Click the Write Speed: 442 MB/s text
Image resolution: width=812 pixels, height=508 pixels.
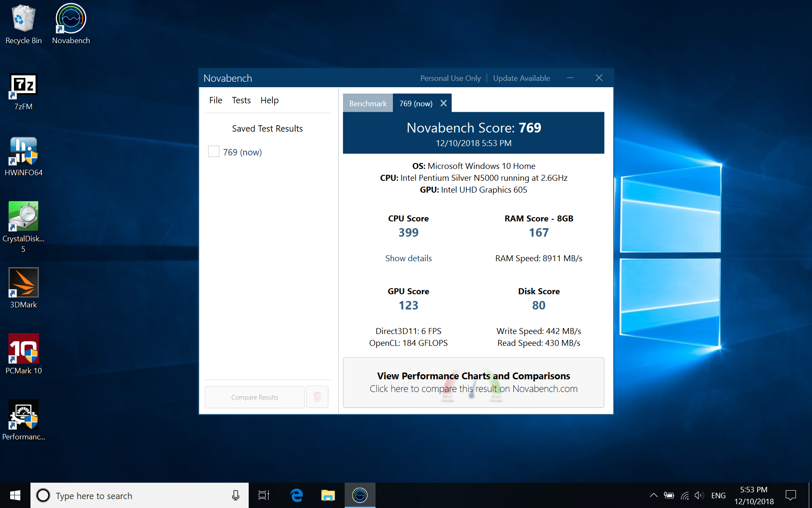(x=539, y=331)
